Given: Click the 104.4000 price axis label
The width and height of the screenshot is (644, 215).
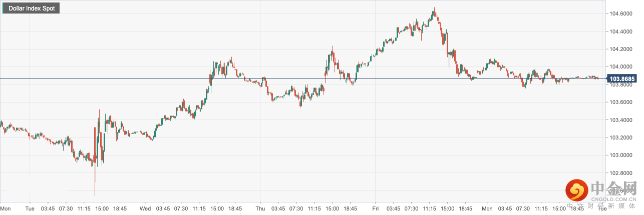Looking at the screenshot, I should coord(621,31).
